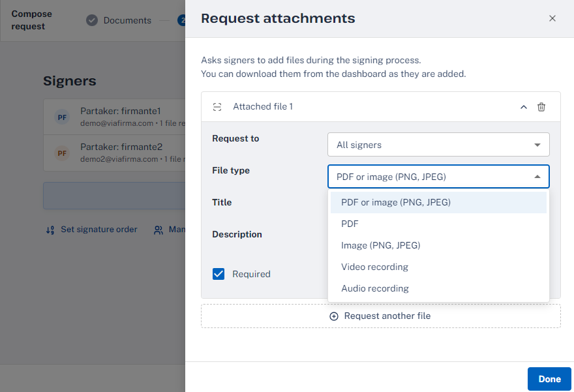Click the Compose request title
Viewport: 574px width, 392px height.
[x=31, y=20]
